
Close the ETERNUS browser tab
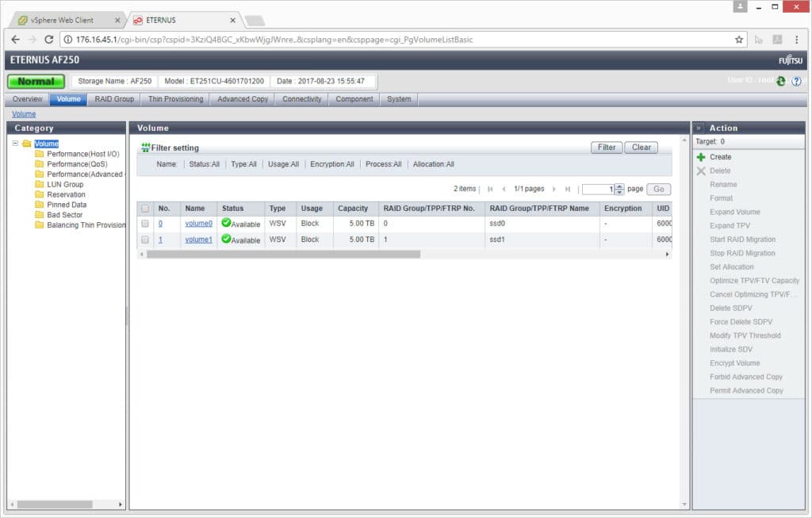(x=232, y=20)
